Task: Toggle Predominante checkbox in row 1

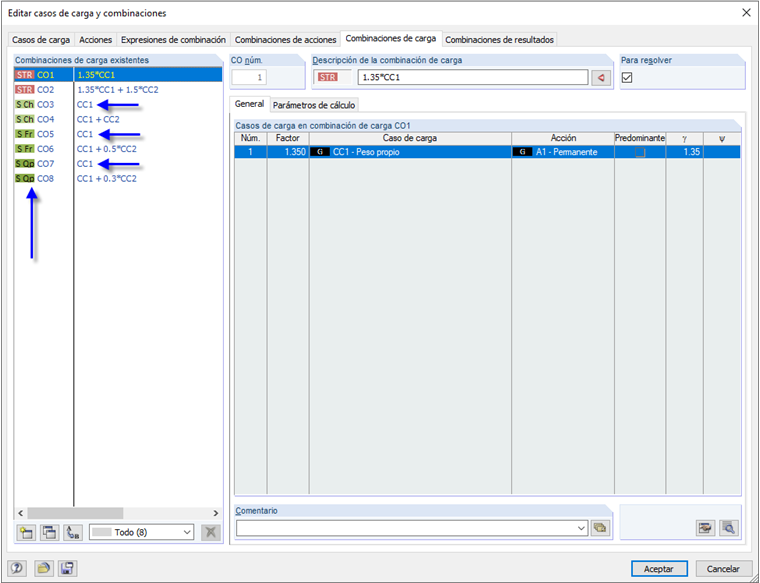Action: click(x=640, y=152)
